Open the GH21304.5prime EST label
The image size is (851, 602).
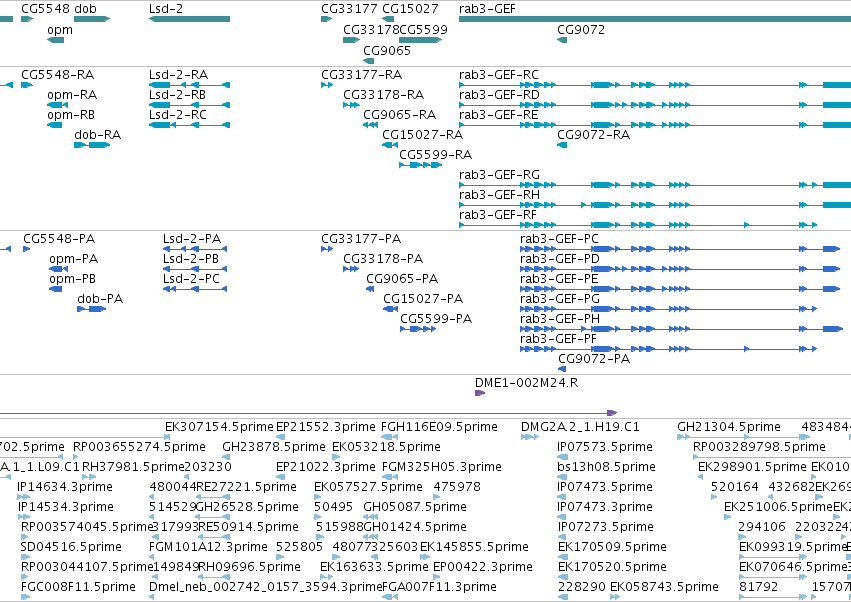click(729, 427)
